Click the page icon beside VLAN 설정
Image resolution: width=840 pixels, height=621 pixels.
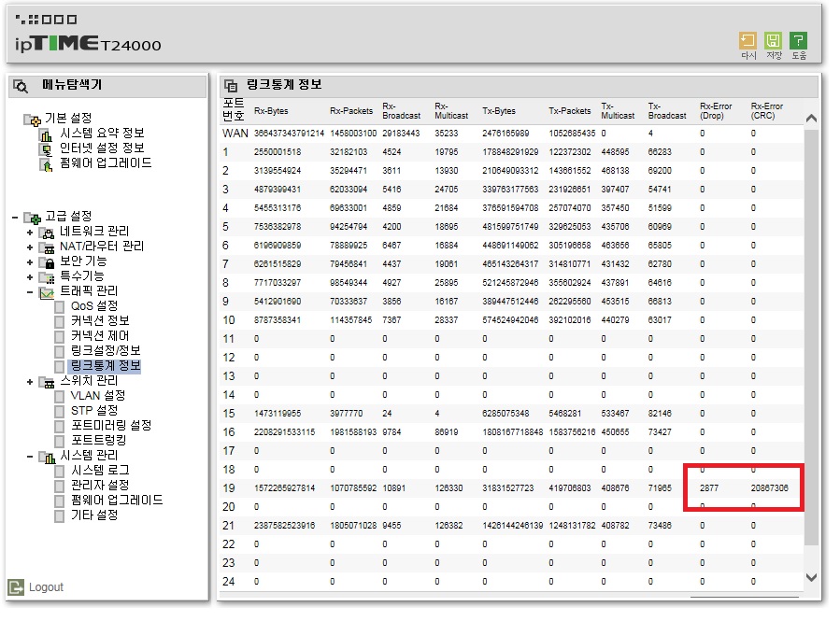60,397
